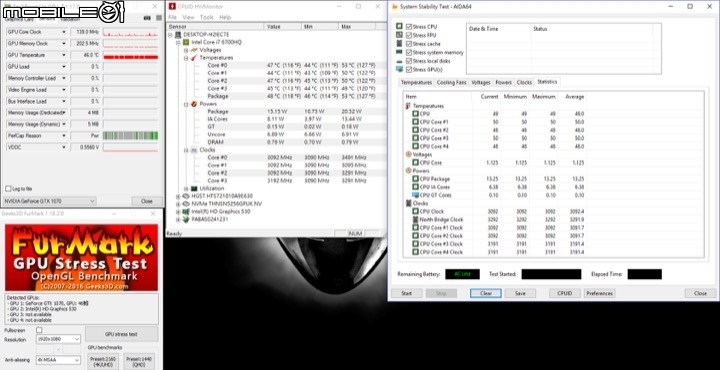Click the Powers flame icon in HWMonitor
The image size is (720, 370).
[194, 104]
